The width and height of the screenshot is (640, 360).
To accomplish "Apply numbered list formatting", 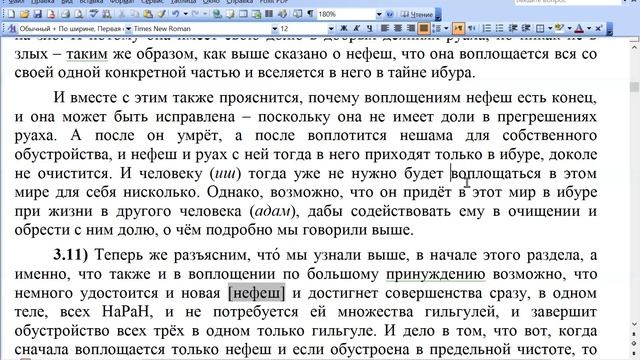I will [x=487, y=28].
